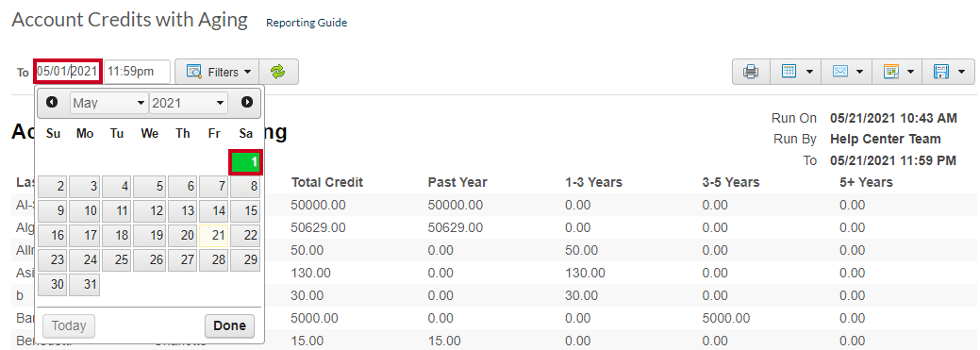Click the 11:59pm time field
The image size is (980, 350).
pyautogui.click(x=137, y=72)
